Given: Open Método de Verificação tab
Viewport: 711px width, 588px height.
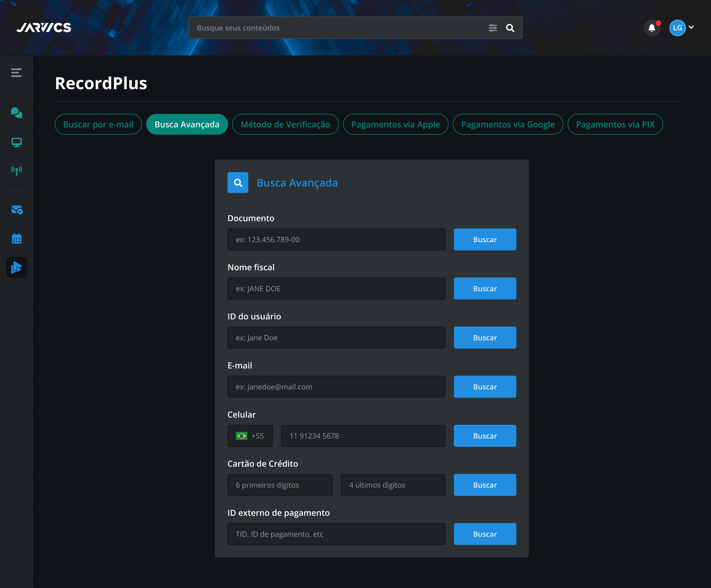Looking at the screenshot, I should [285, 124].
